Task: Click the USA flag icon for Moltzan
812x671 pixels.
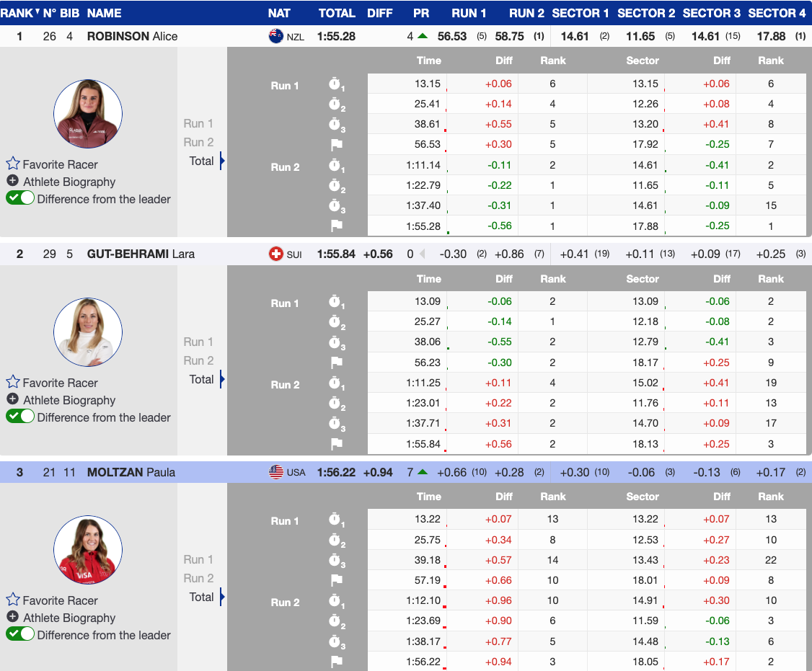Action: [x=275, y=472]
